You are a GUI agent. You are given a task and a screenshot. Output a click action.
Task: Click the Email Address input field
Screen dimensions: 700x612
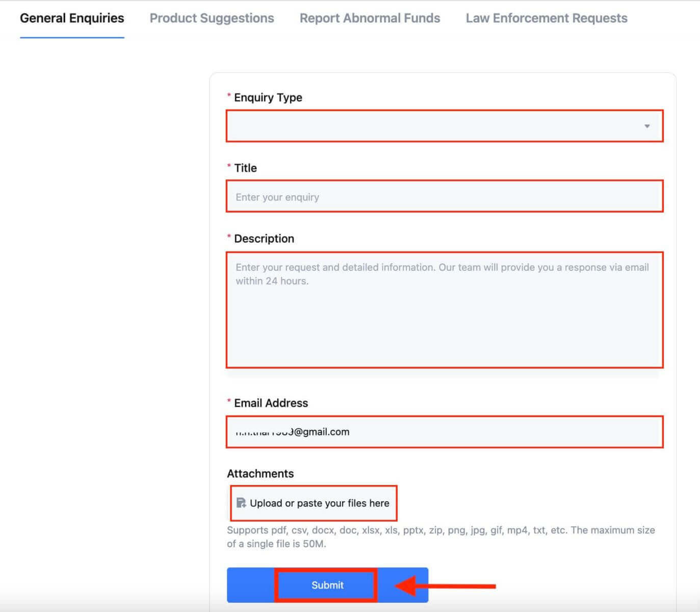pos(444,432)
